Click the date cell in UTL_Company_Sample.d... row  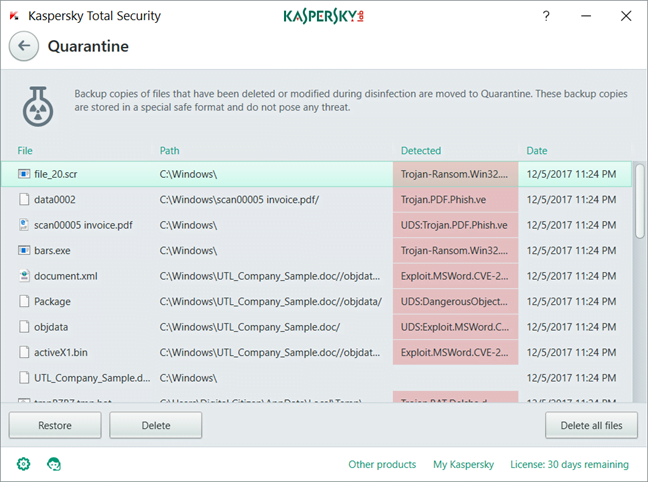[571, 378]
